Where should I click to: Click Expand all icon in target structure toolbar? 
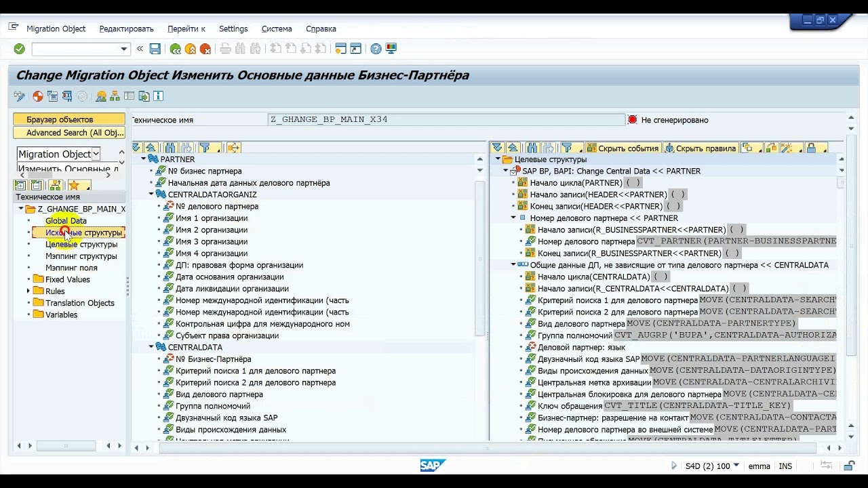[498, 148]
